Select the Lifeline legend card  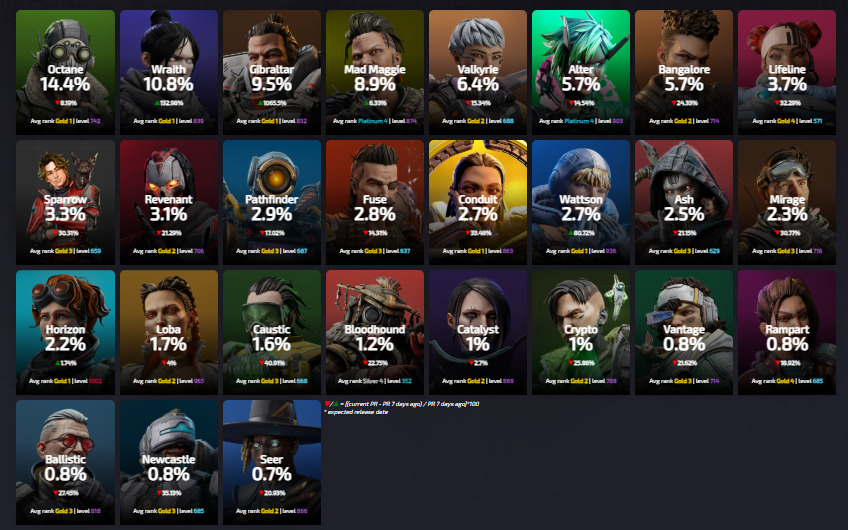(787, 72)
